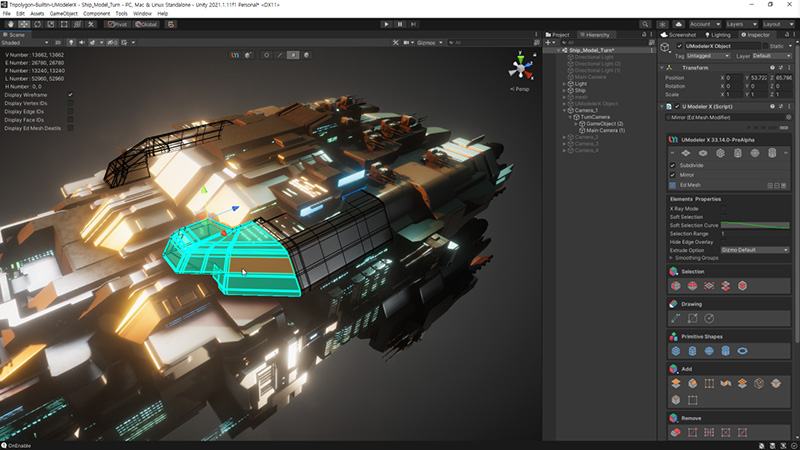Click the scene orientation gizmo
The image size is (800, 450).
coord(520,67)
